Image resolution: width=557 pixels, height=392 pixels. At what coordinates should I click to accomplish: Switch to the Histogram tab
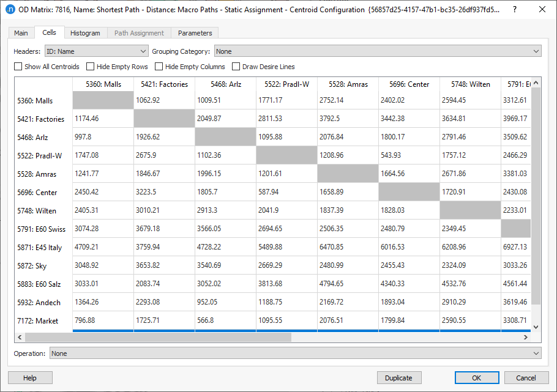click(x=85, y=33)
